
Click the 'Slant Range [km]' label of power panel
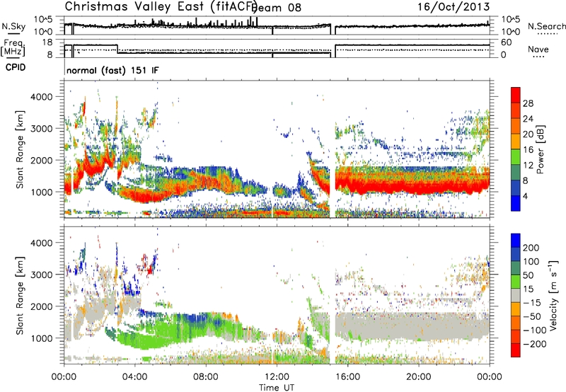pos(20,149)
